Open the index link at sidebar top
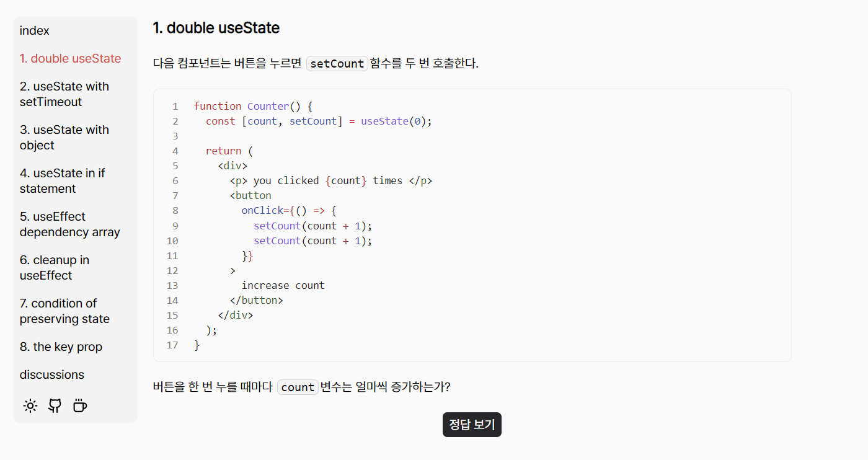The height and width of the screenshot is (460, 868). [x=34, y=30]
